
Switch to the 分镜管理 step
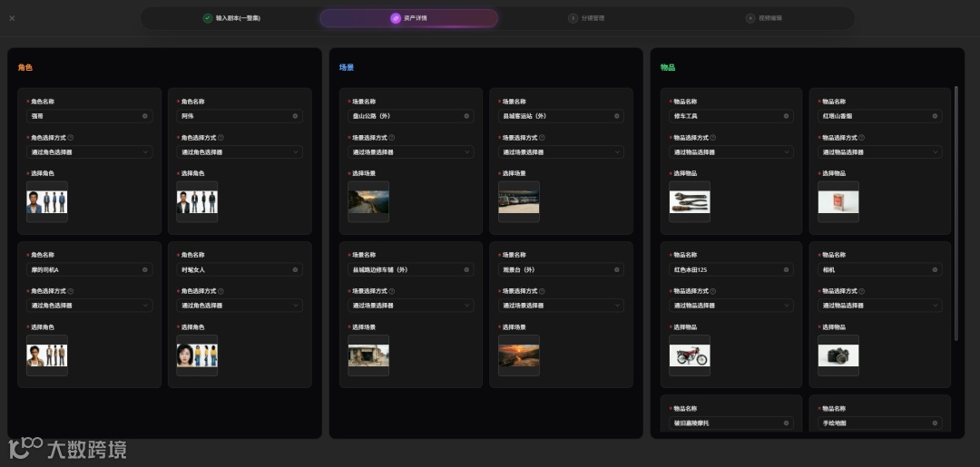(x=586, y=18)
